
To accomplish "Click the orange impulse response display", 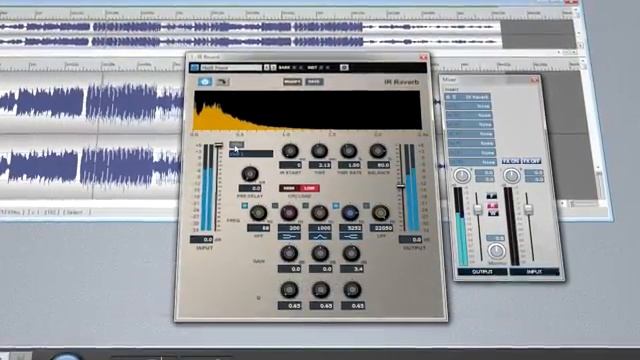I will [x=307, y=111].
